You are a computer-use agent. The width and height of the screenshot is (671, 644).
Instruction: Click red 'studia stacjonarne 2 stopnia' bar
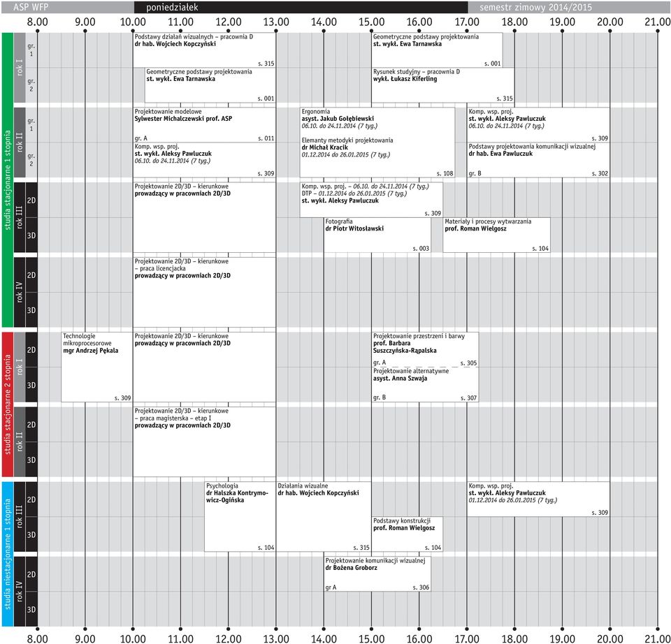tap(8, 404)
